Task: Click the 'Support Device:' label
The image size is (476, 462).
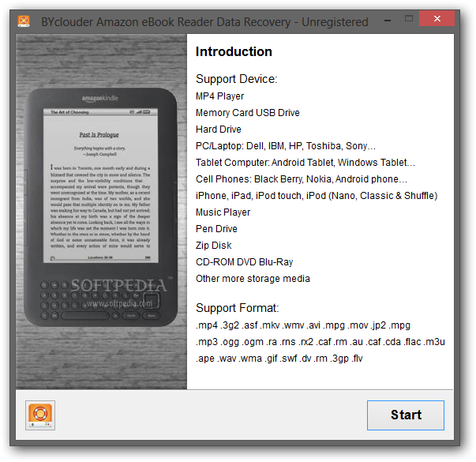Action: point(237,79)
